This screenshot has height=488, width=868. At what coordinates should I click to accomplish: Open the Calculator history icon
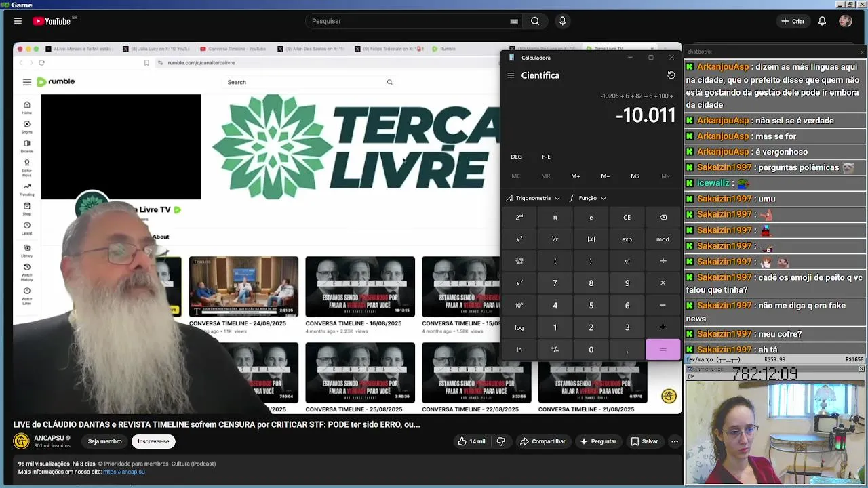click(x=671, y=75)
